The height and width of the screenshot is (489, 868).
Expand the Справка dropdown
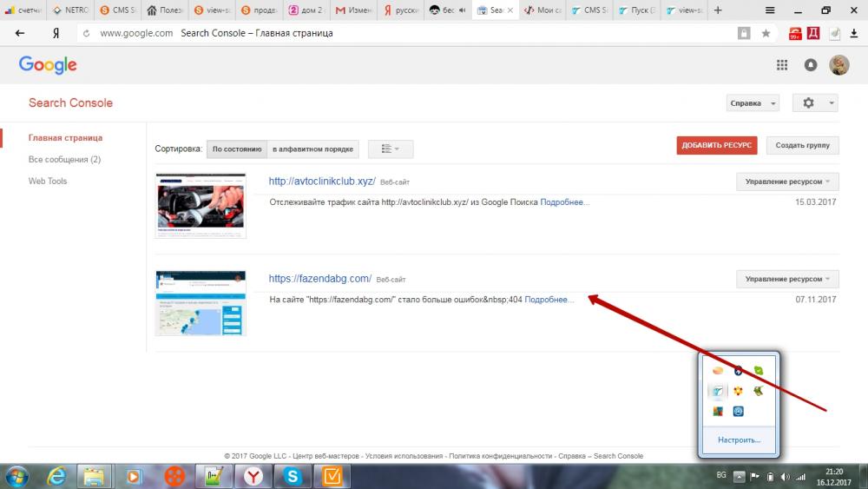tap(753, 103)
